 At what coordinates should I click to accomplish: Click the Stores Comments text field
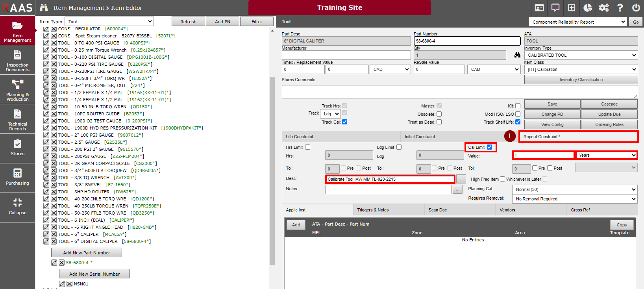(x=459, y=92)
